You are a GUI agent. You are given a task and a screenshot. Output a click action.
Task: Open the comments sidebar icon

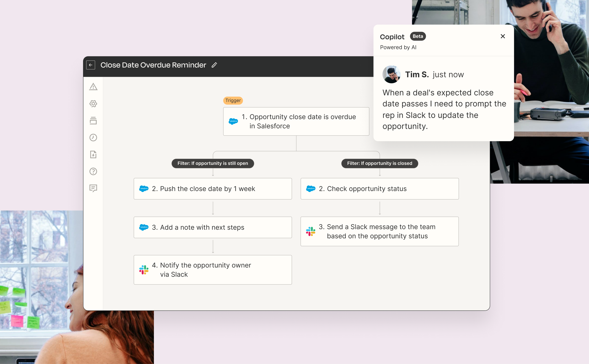click(x=93, y=188)
